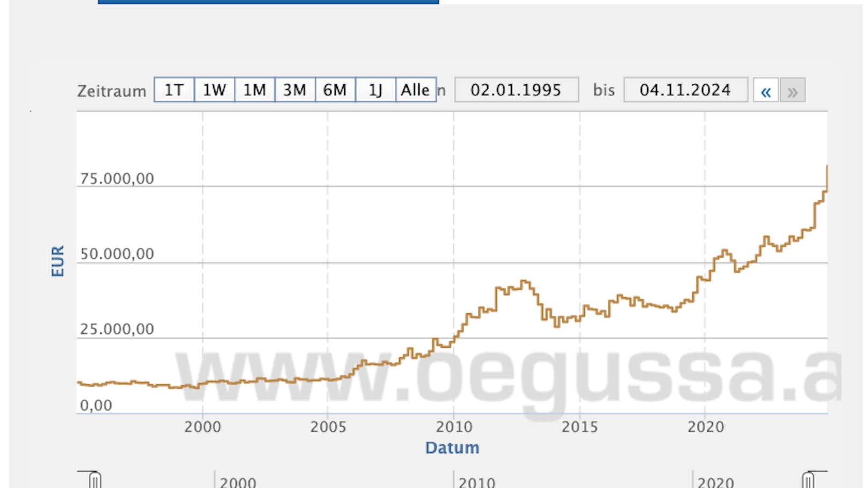868x488 pixels.
Task: Set the range to 6M
Action: [335, 90]
